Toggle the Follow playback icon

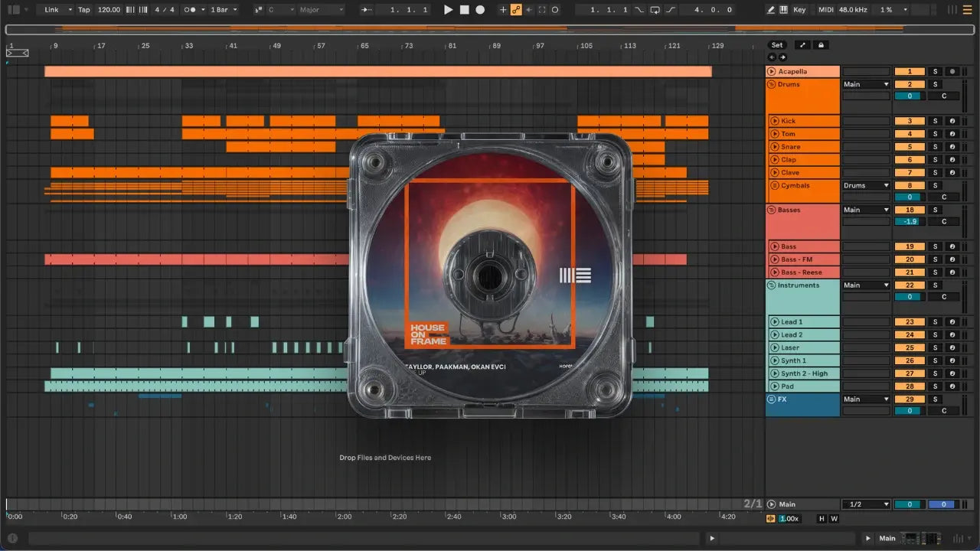point(367,10)
